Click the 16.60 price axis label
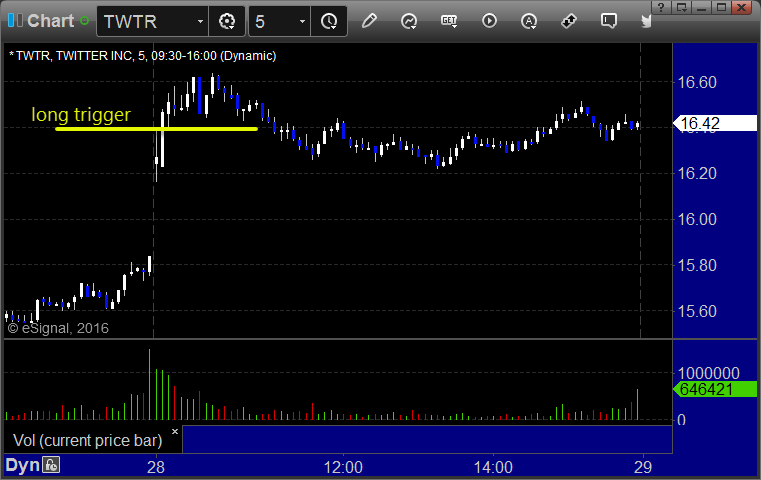The width and height of the screenshot is (761, 480). point(697,82)
